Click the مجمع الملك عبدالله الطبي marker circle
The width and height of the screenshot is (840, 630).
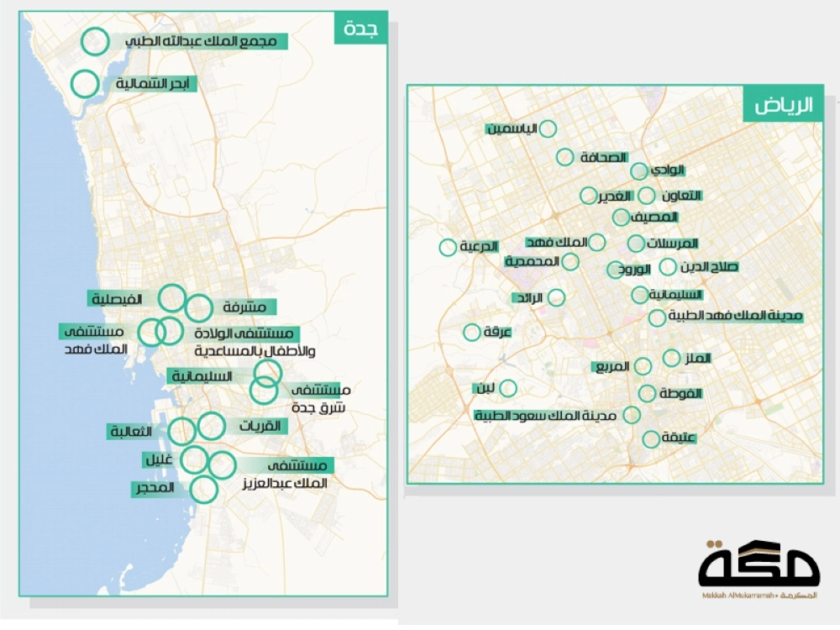tap(96, 40)
